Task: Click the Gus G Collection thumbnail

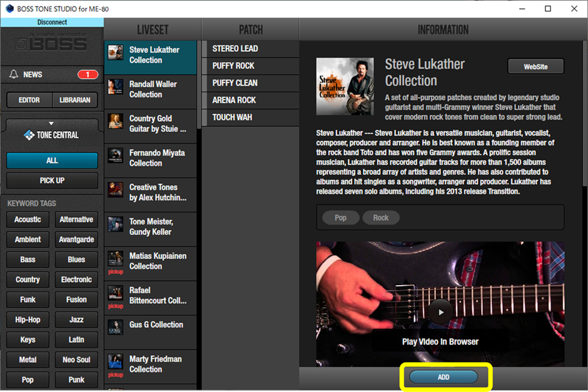Action: coord(116,327)
